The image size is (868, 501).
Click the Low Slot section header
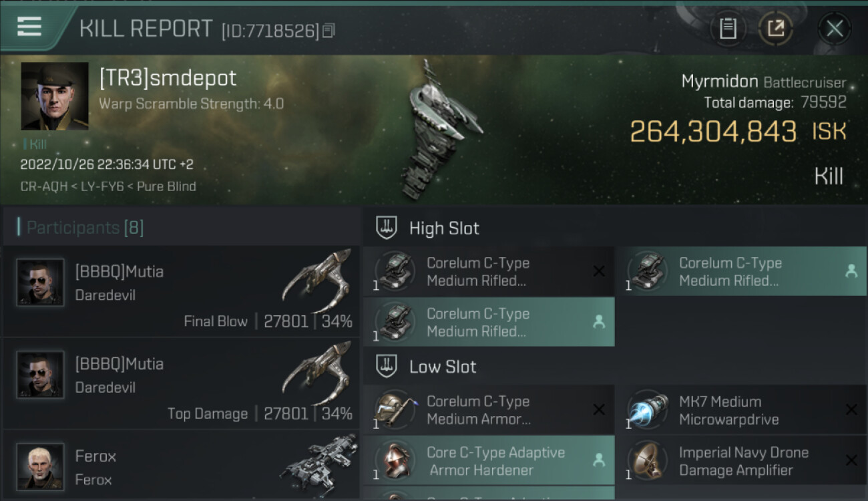pos(443,367)
